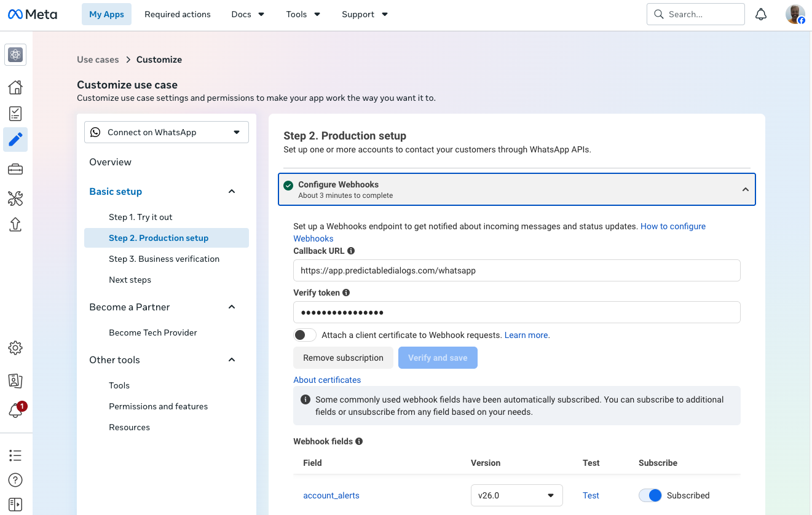The image size is (812, 515).
Task: Go to Step 1. Try it out
Action: (141, 217)
